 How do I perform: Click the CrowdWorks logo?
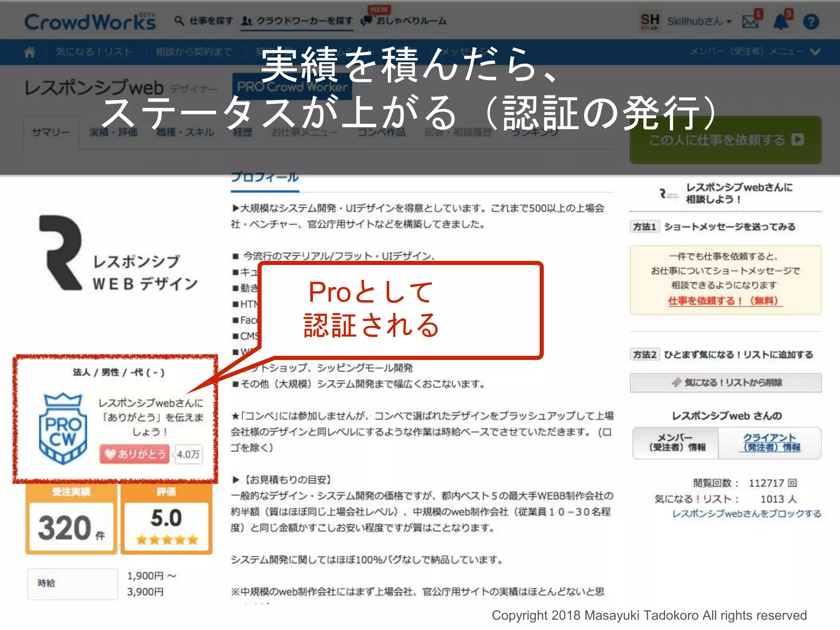[x=90, y=21]
